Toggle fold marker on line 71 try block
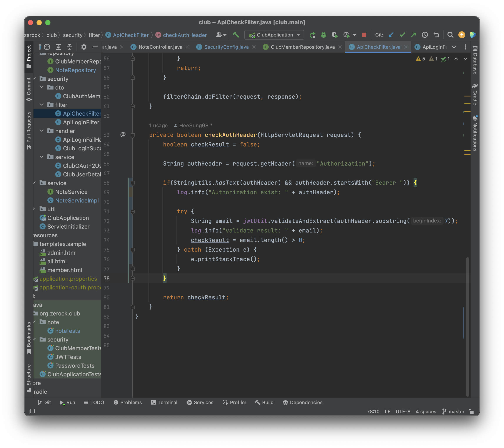The image size is (504, 448). (132, 211)
